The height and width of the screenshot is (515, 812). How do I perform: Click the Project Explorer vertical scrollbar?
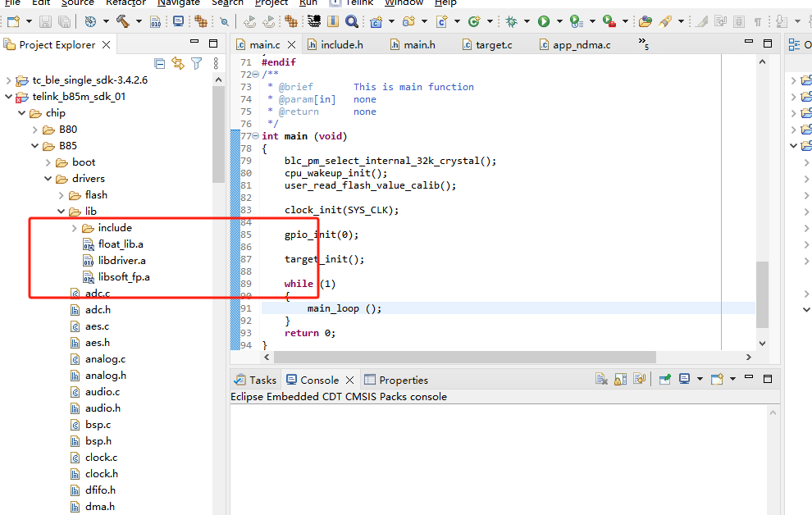click(218, 134)
